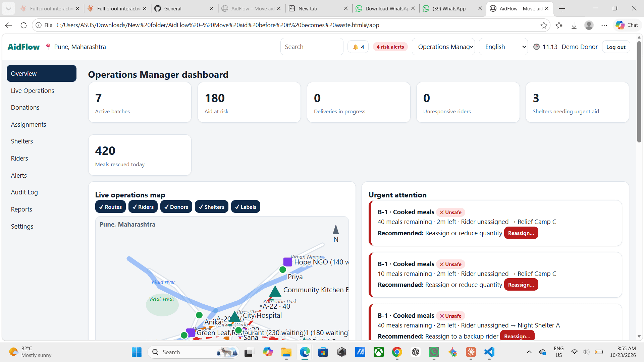Open Donations in the sidebar
644x362 pixels.
pyautogui.click(x=42, y=107)
